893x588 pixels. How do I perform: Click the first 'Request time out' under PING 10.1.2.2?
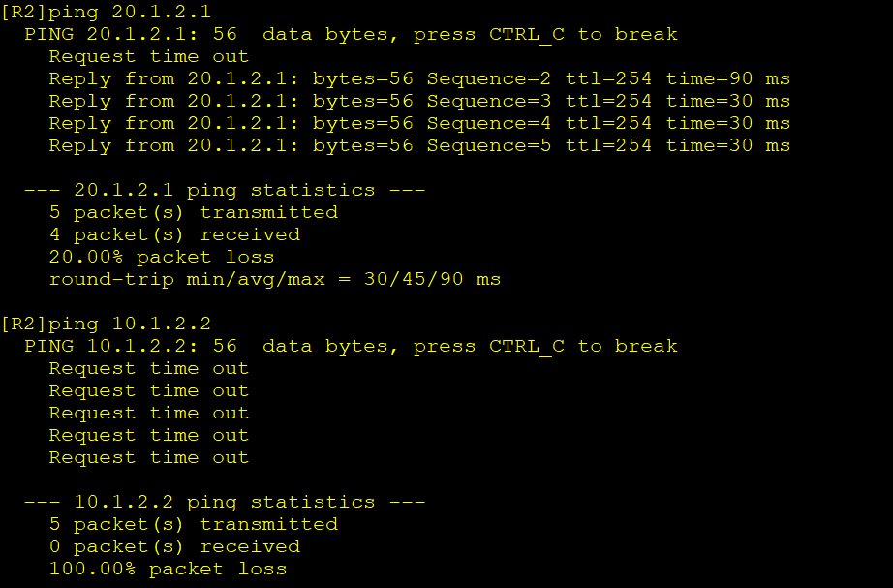148,368
